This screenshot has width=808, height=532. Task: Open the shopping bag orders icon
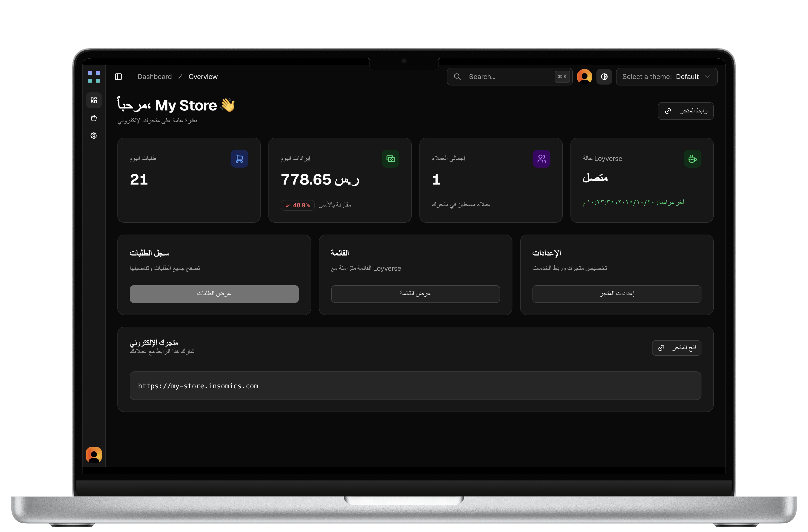(x=94, y=118)
